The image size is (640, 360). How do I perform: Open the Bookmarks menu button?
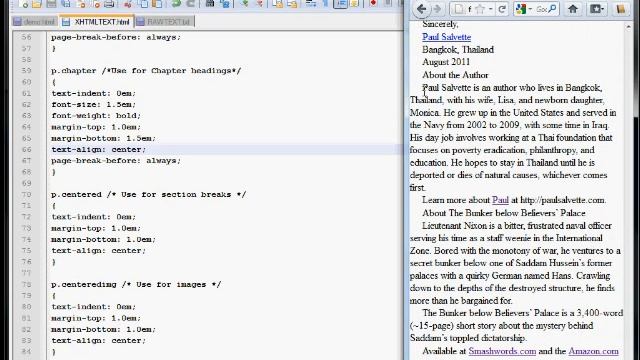click(x=596, y=9)
